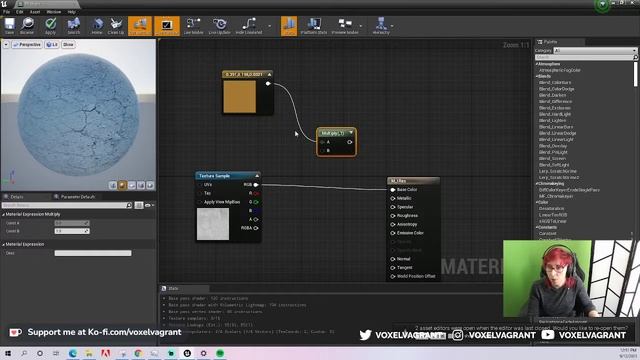This screenshot has height=360, width=640.
Task: Click the Perspective view button
Action: tap(27, 44)
